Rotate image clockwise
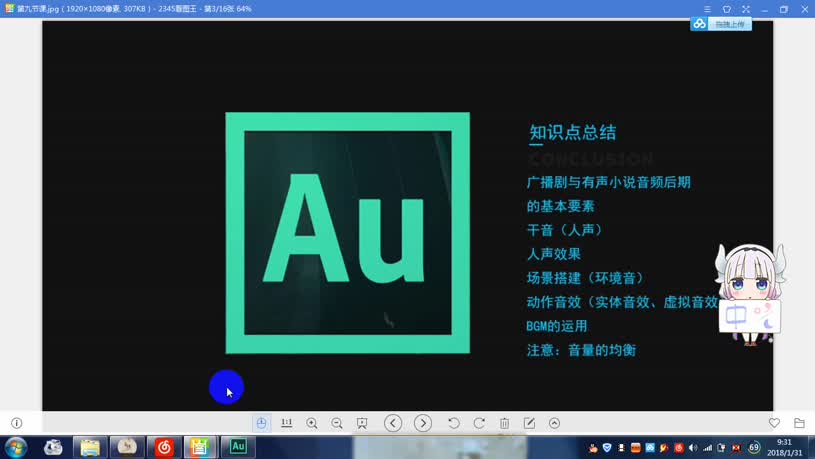Image resolution: width=815 pixels, height=459 pixels. click(x=479, y=423)
